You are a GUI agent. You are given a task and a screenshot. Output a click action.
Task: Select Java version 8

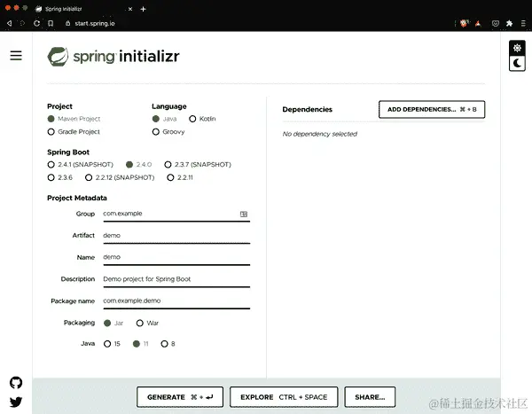pos(168,344)
